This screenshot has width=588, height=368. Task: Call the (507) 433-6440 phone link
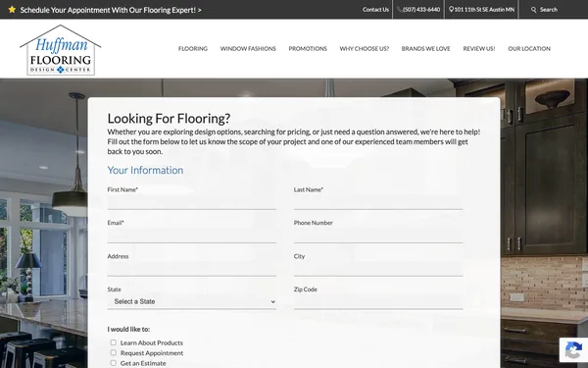tap(421, 10)
